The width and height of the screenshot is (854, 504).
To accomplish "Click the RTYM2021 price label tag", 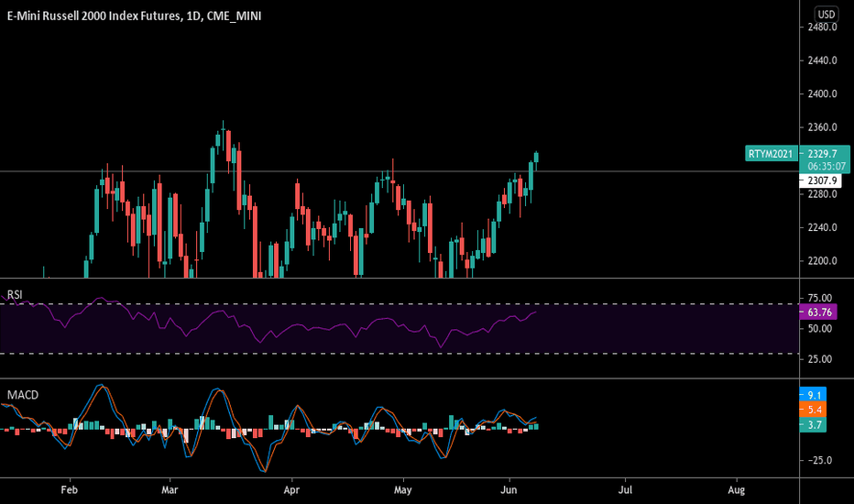I will point(770,154).
